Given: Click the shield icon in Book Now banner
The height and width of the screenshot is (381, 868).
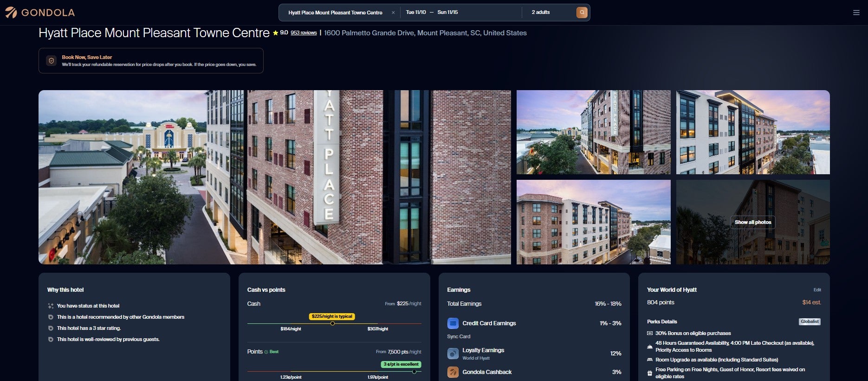Looking at the screenshot, I should pos(52,61).
